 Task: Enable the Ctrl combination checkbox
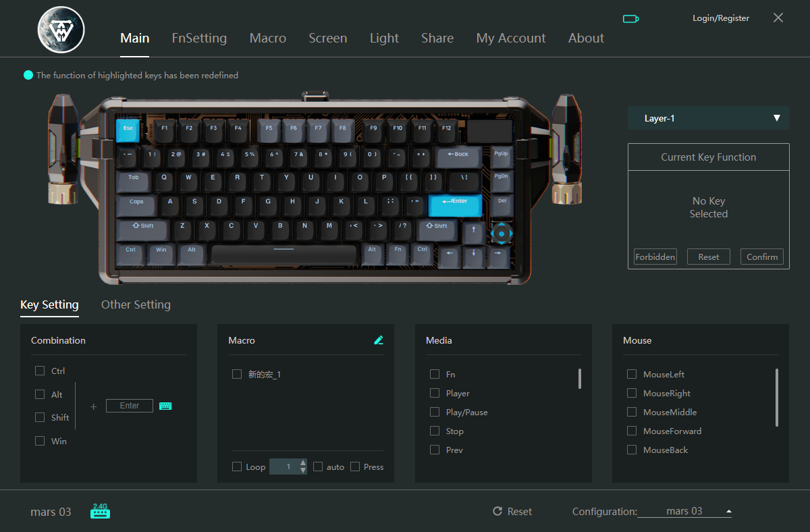(x=40, y=371)
